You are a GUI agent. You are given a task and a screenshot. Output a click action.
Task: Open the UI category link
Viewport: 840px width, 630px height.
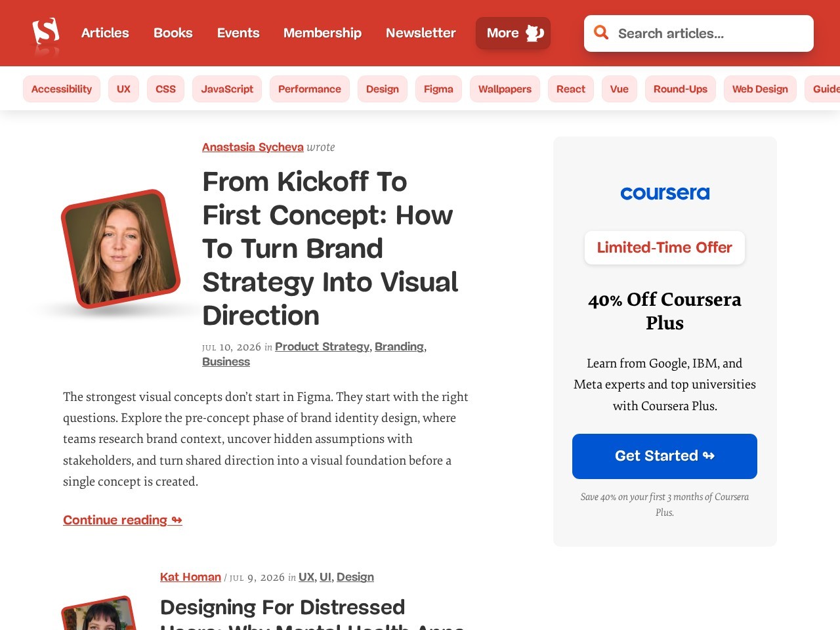[325, 577]
